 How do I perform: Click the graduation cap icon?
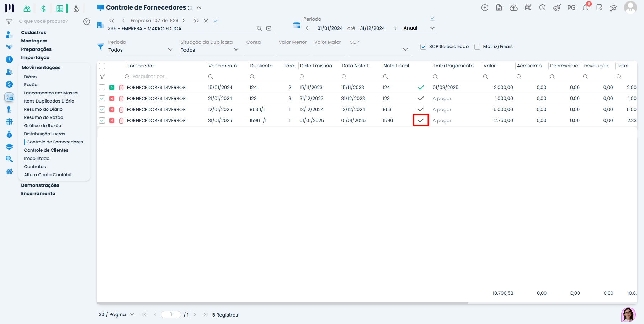coord(613,8)
